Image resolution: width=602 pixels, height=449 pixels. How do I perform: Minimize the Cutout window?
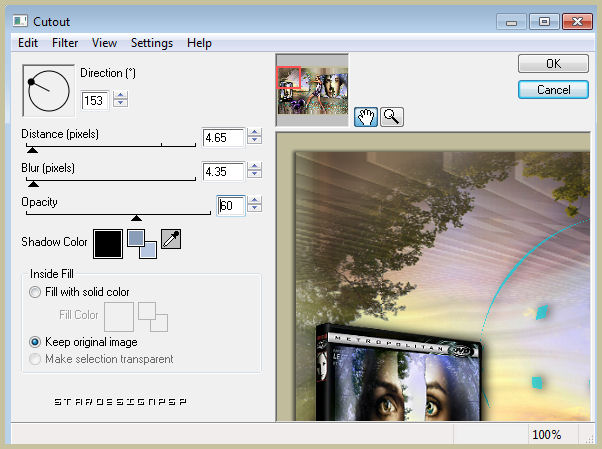(511, 22)
